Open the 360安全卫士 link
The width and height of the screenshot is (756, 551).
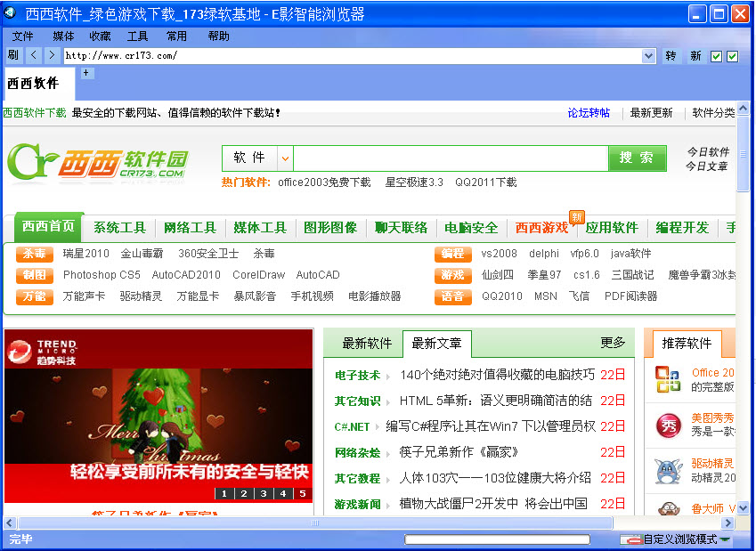point(208,254)
